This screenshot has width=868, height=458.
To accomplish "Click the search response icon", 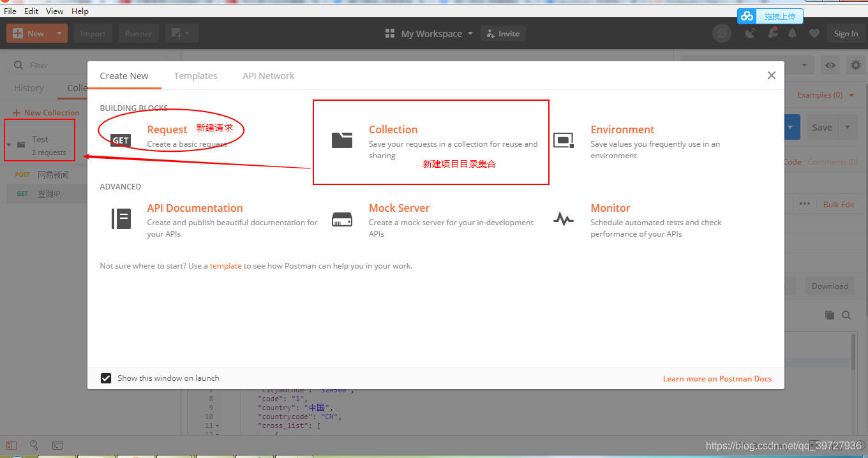I will [x=846, y=315].
